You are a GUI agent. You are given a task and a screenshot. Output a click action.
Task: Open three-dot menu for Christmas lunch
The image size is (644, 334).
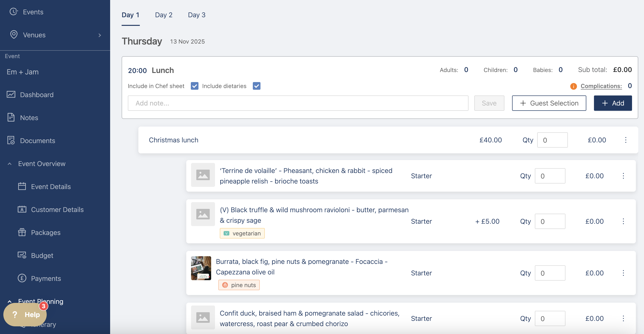pyautogui.click(x=626, y=140)
